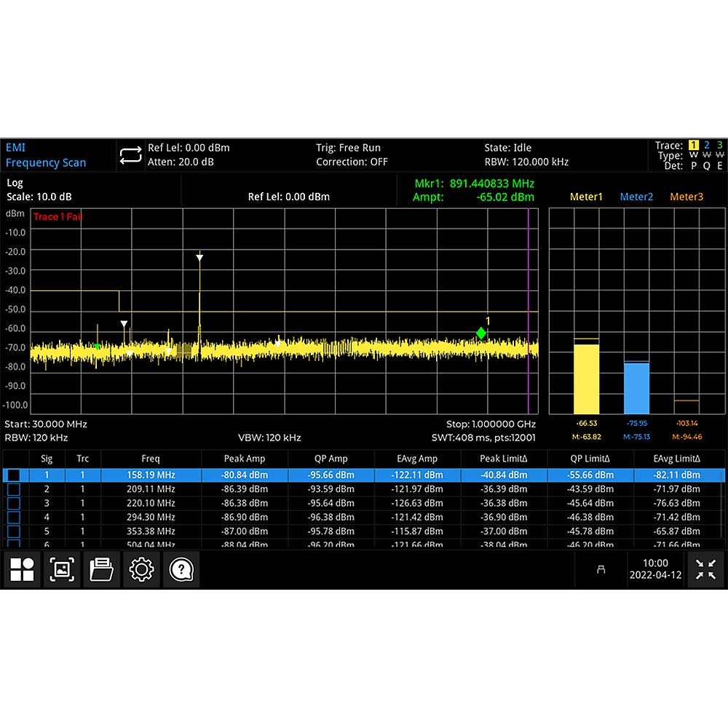Screen dimensions: 728x728
Task: Select the 158.19 MHz frequency cell
Action: pyautogui.click(x=151, y=475)
